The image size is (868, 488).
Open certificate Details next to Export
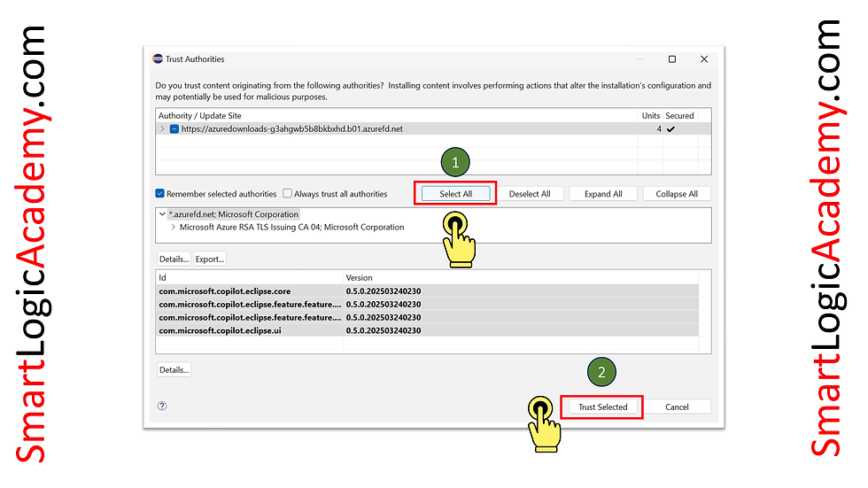174,259
